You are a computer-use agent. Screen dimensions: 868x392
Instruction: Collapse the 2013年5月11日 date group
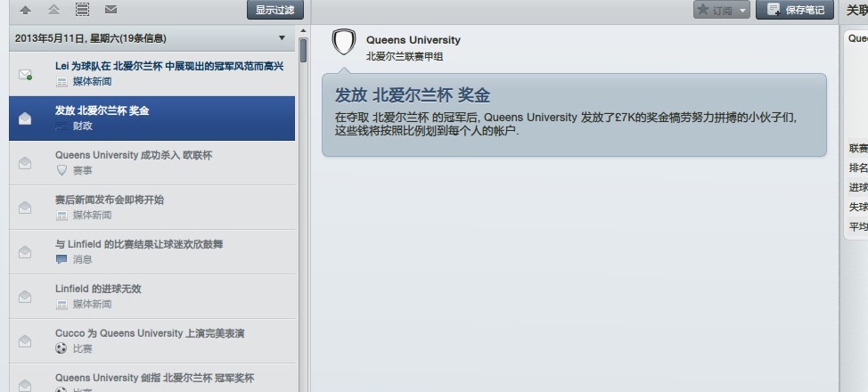282,38
